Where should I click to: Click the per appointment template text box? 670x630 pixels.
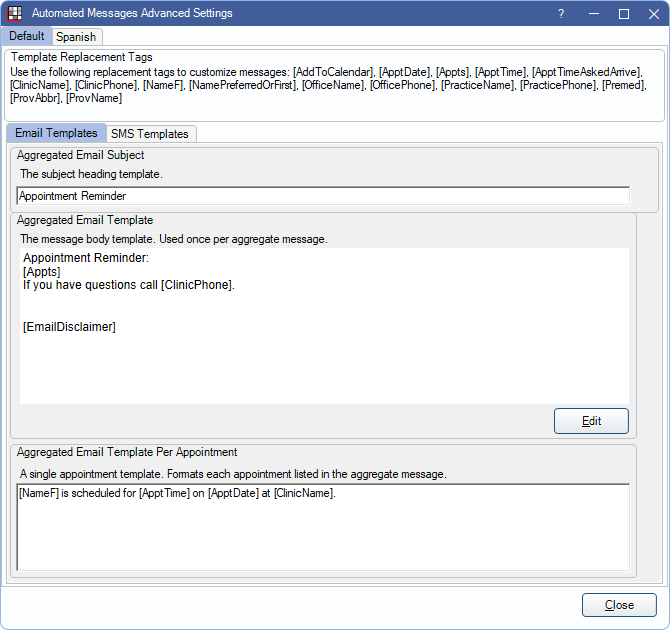pos(323,527)
